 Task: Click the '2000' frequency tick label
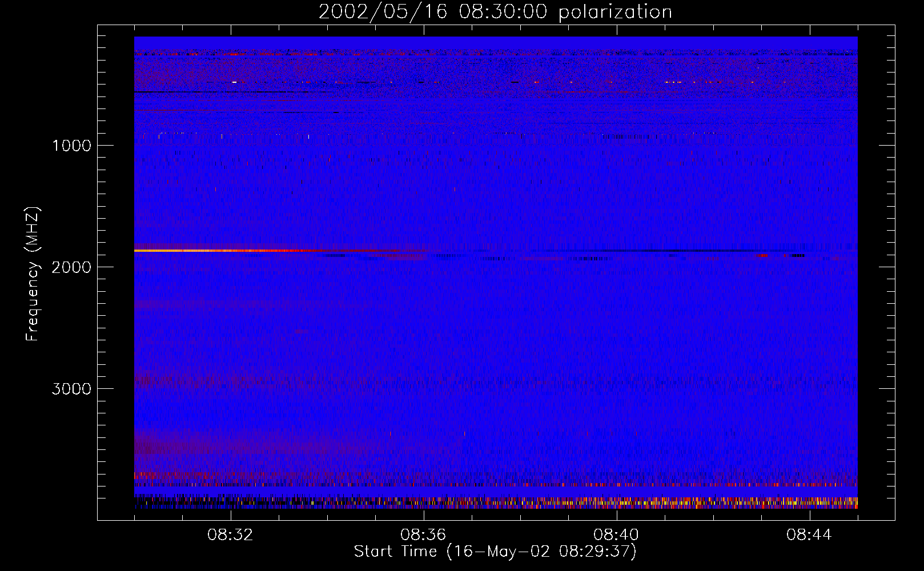pyautogui.click(x=71, y=267)
